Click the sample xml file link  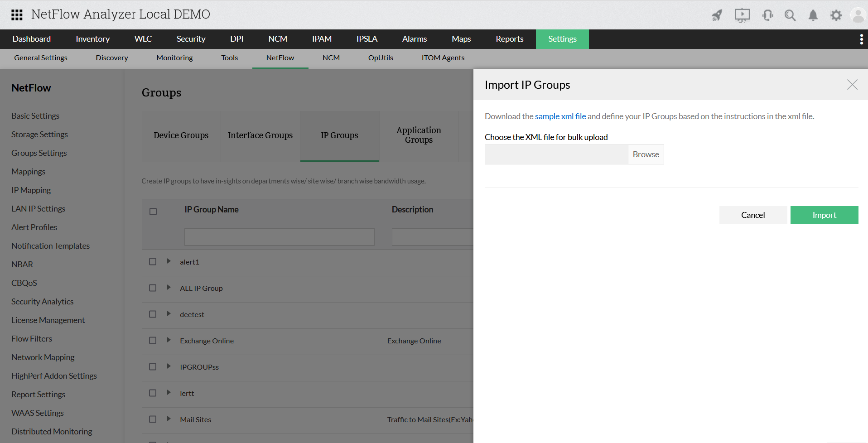pyautogui.click(x=560, y=116)
